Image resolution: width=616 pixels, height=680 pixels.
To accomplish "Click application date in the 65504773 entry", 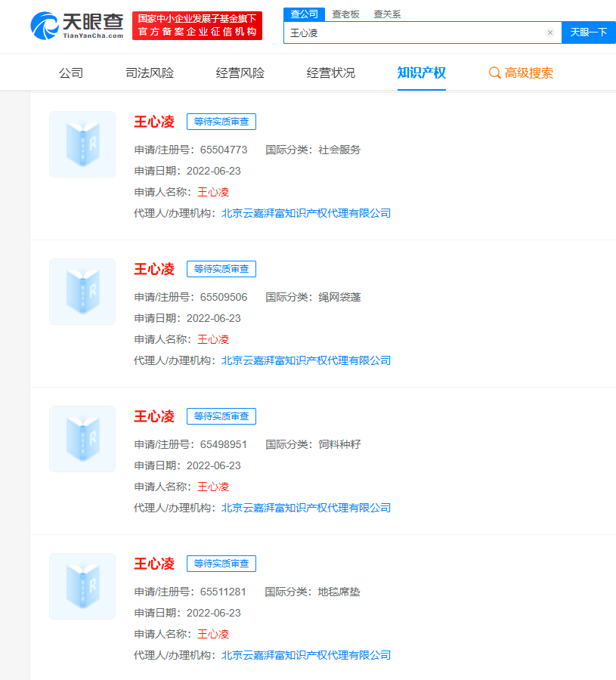I will click(x=213, y=172).
